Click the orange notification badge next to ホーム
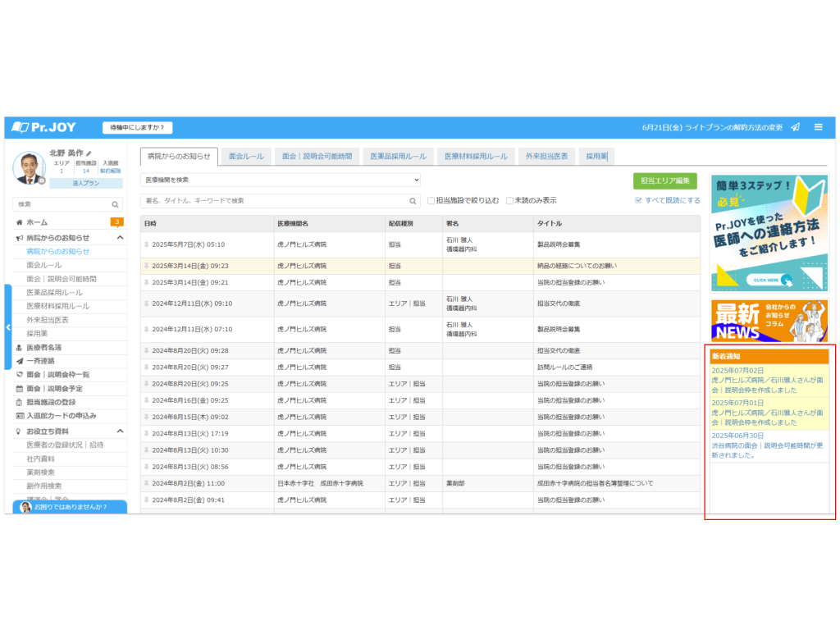840x630 pixels. [x=117, y=222]
